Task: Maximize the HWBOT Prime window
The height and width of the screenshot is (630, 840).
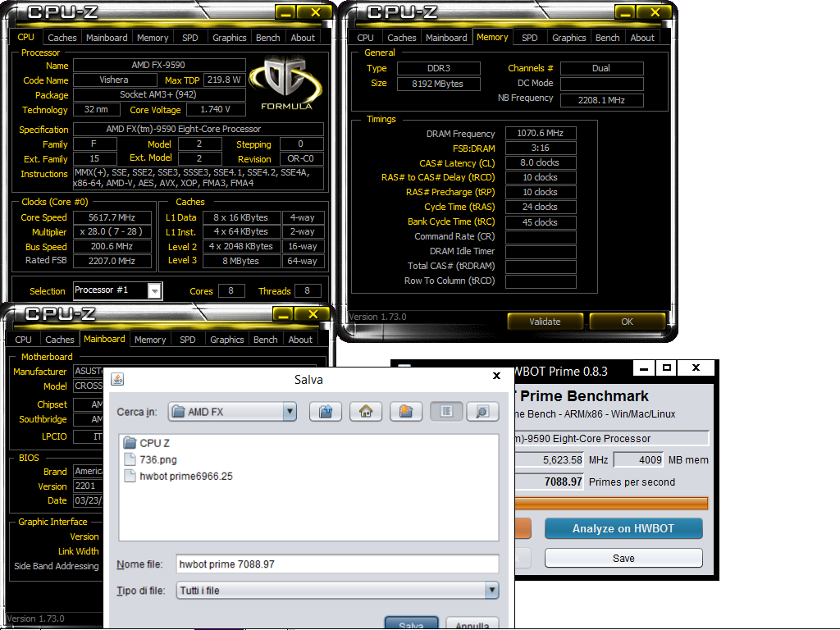Action: [x=666, y=368]
